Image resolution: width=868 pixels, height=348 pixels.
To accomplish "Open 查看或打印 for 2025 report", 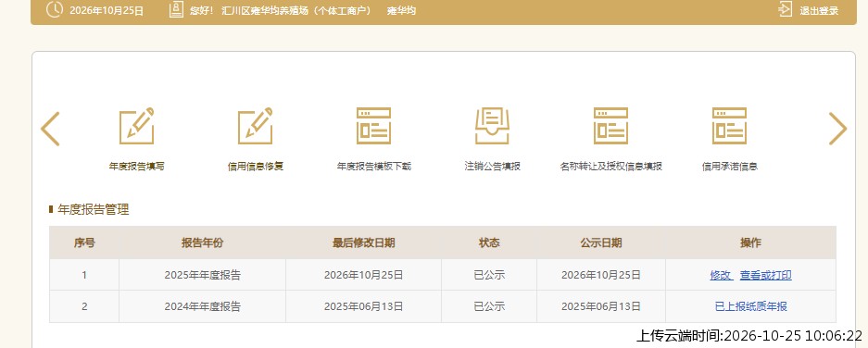I will 765,275.
